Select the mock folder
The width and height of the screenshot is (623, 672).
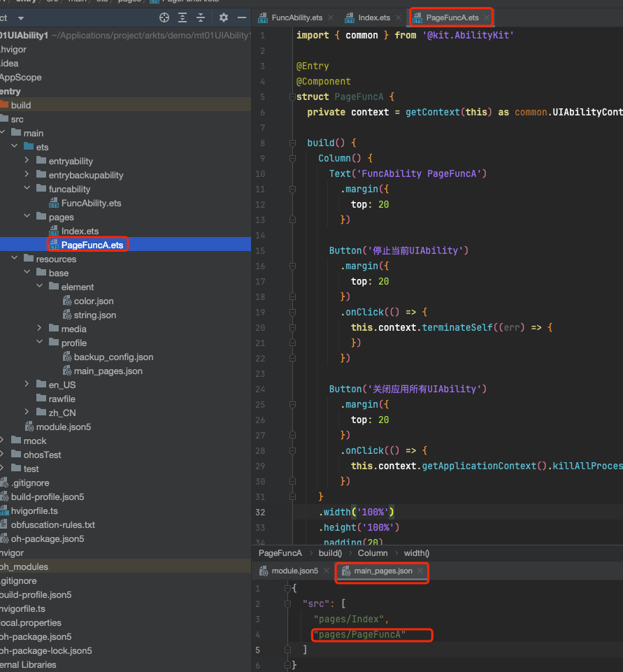[x=35, y=441]
